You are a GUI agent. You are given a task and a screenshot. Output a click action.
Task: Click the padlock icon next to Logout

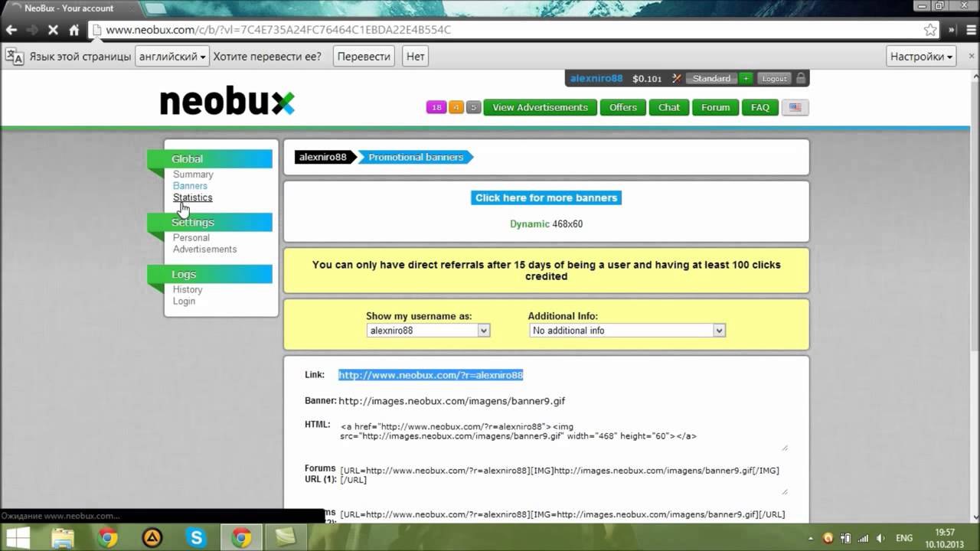pos(801,78)
